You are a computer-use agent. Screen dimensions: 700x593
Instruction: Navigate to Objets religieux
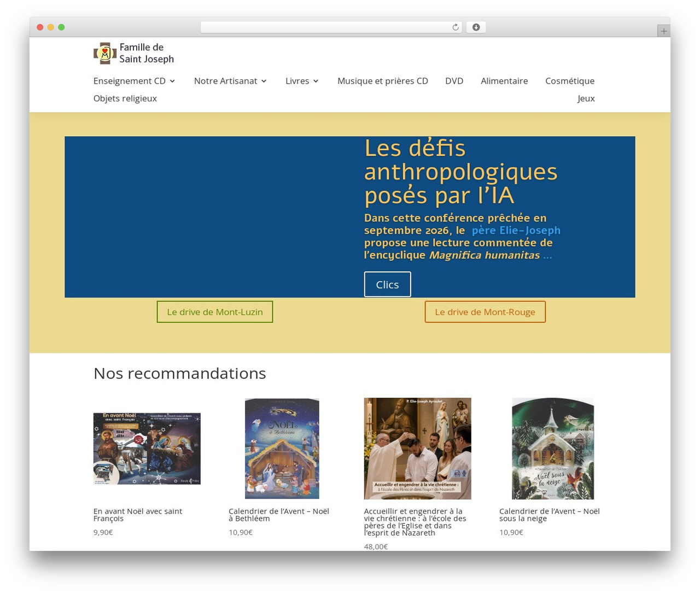click(125, 98)
